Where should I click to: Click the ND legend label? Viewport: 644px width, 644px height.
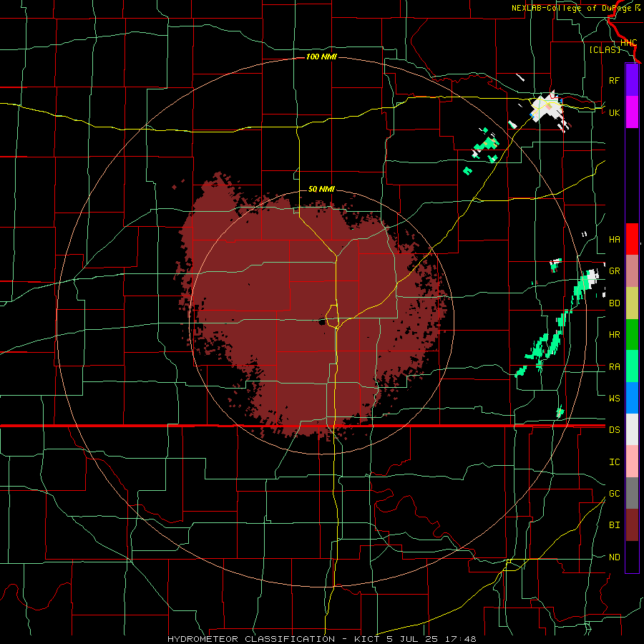(614, 557)
